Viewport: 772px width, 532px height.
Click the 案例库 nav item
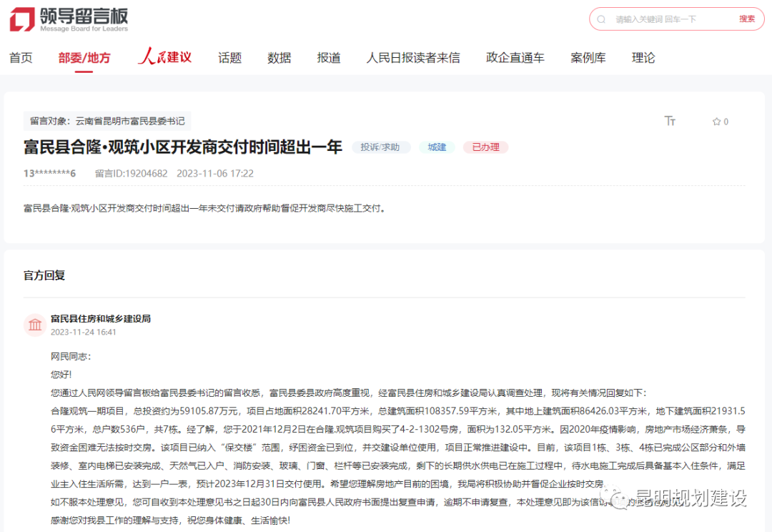(588, 57)
